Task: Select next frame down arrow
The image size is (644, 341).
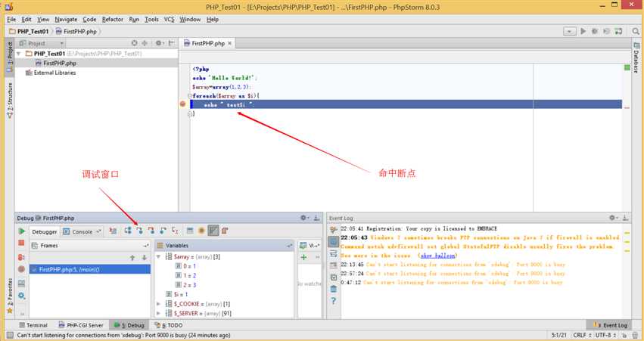Action: (144, 258)
